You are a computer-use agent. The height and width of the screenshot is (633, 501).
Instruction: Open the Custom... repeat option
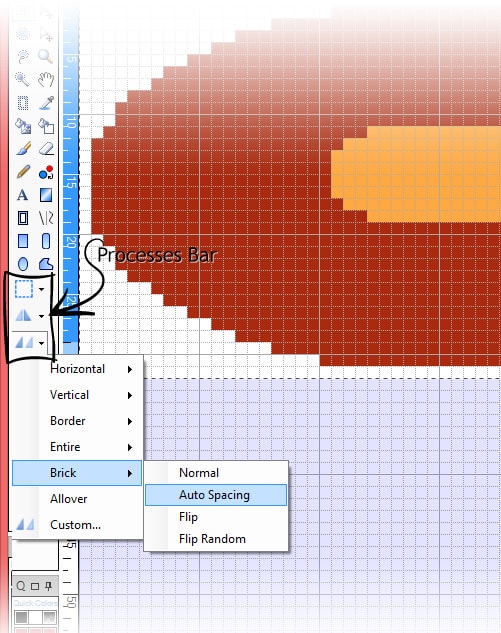tap(77, 525)
